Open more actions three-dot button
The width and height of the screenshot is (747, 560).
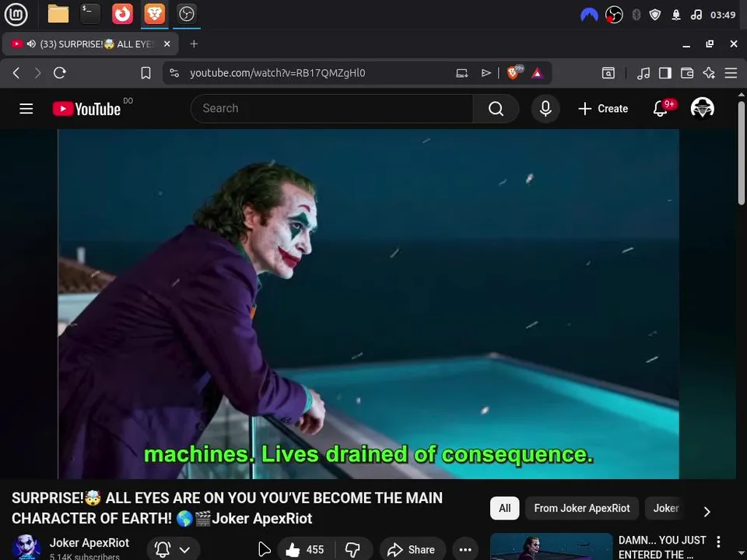click(x=465, y=550)
